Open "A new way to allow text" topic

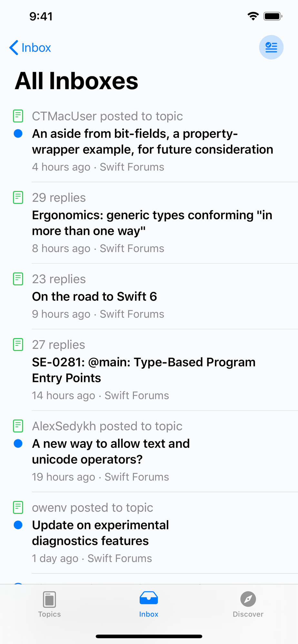(111, 451)
